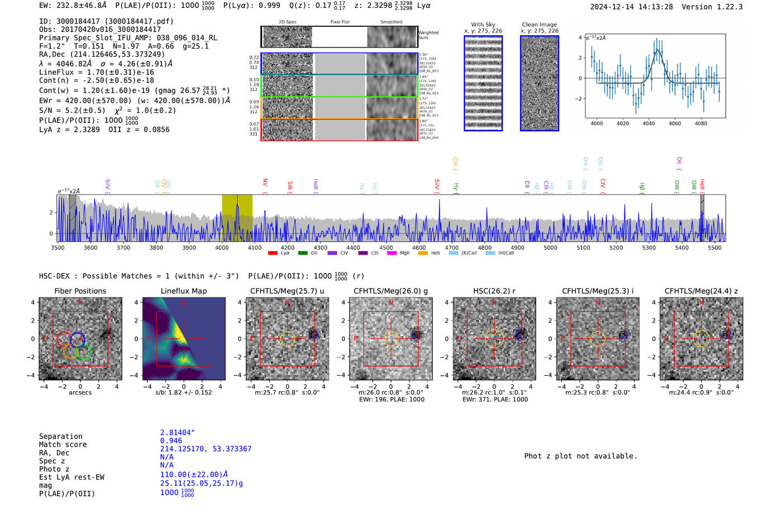Click the red fiber circle in Fiber Positions
Viewport: 782px width, 532px height.
coord(63,339)
